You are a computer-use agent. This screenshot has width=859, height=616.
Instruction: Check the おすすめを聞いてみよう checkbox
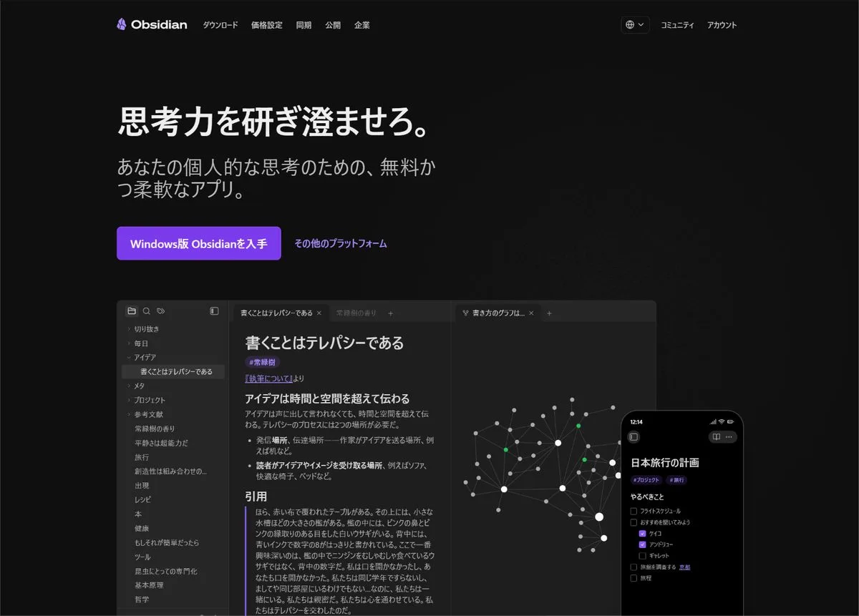(634, 522)
